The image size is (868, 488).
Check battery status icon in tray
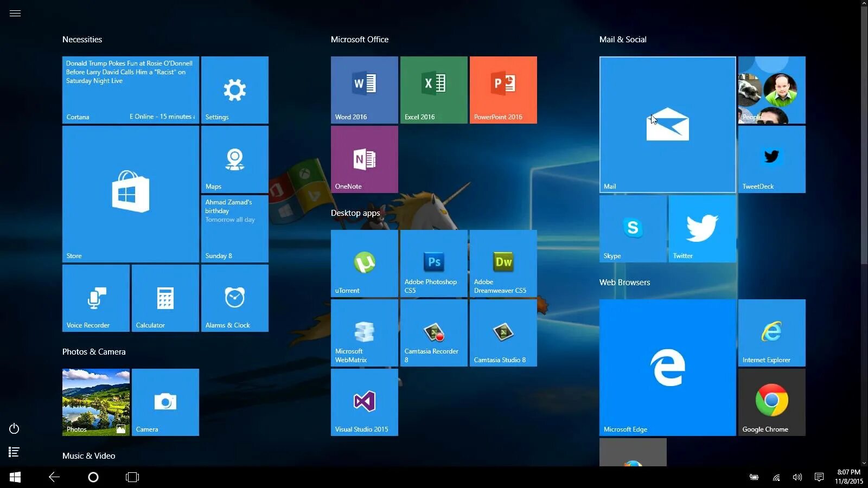coord(754,477)
